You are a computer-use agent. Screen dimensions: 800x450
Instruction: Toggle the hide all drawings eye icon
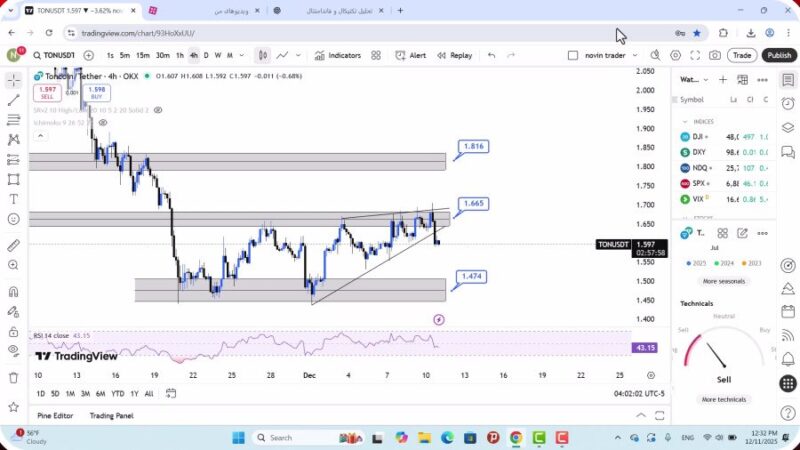click(x=13, y=350)
